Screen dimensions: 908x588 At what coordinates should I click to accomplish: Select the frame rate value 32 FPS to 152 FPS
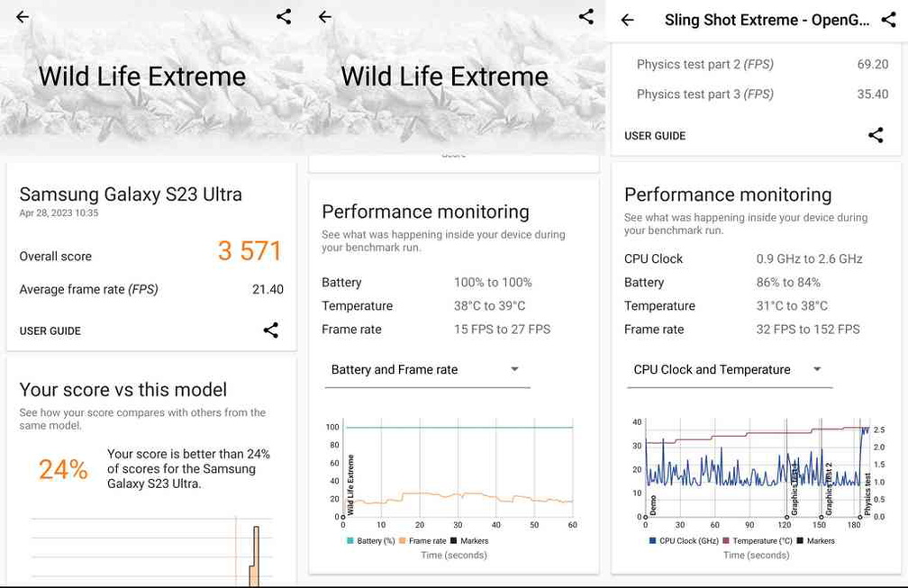pyautogui.click(x=808, y=330)
